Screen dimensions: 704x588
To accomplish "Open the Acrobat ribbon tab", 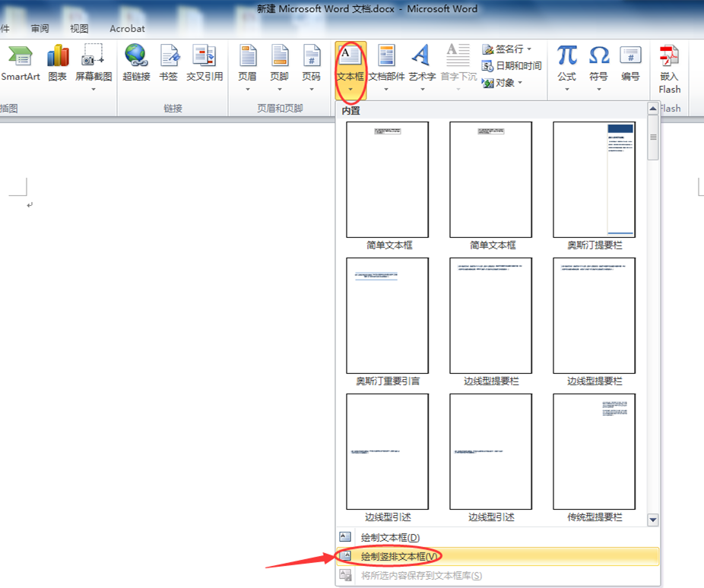I will pyautogui.click(x=127, y=29).
